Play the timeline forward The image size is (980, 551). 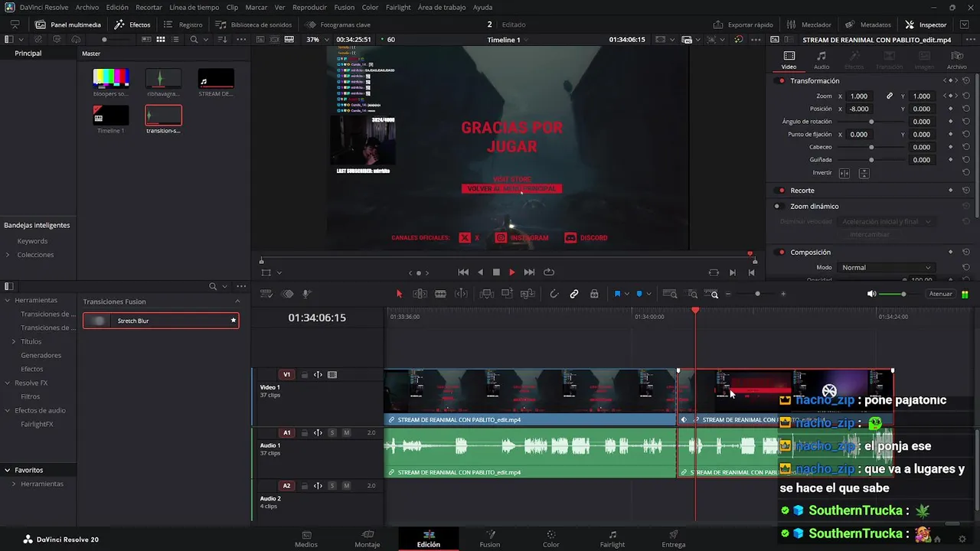pos(512,272)
